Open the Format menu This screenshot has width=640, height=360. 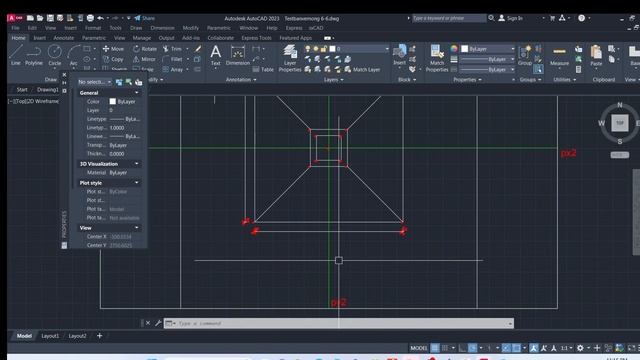pos(93,28)
